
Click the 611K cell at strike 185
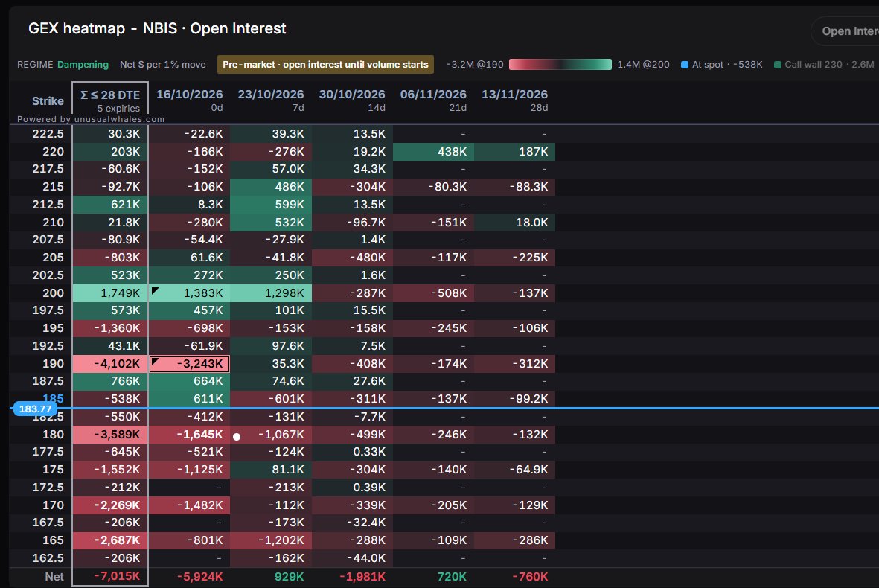pos(190,399)
